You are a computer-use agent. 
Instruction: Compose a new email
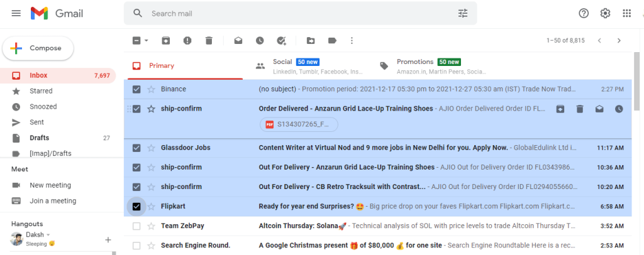pyautogui.click(x=38, y=48)
